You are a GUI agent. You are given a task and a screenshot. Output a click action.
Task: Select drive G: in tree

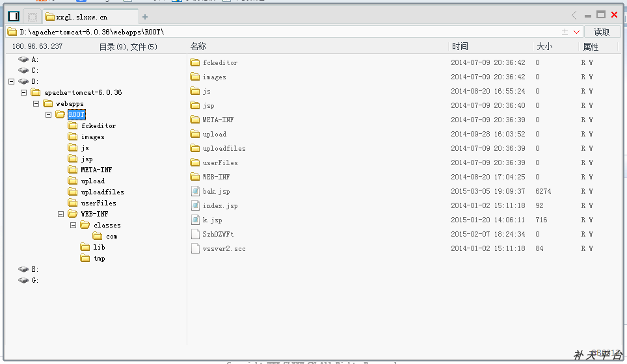(x=34, y=281)
